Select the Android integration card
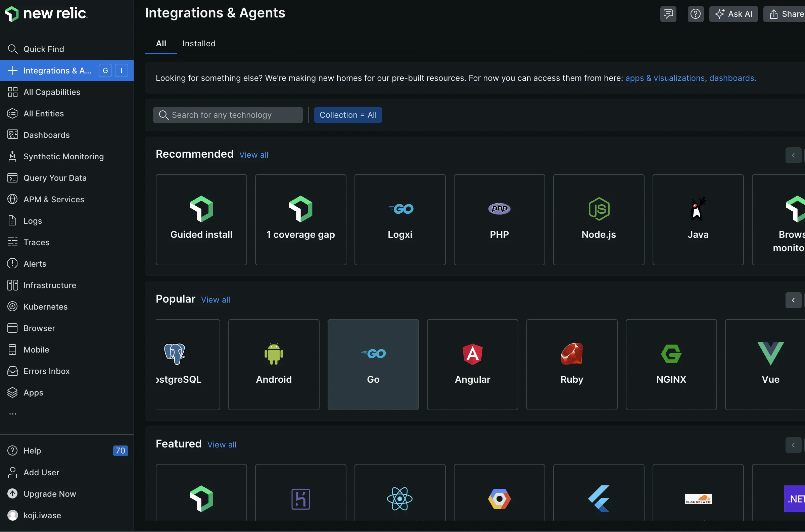 (x=274, y=365)
